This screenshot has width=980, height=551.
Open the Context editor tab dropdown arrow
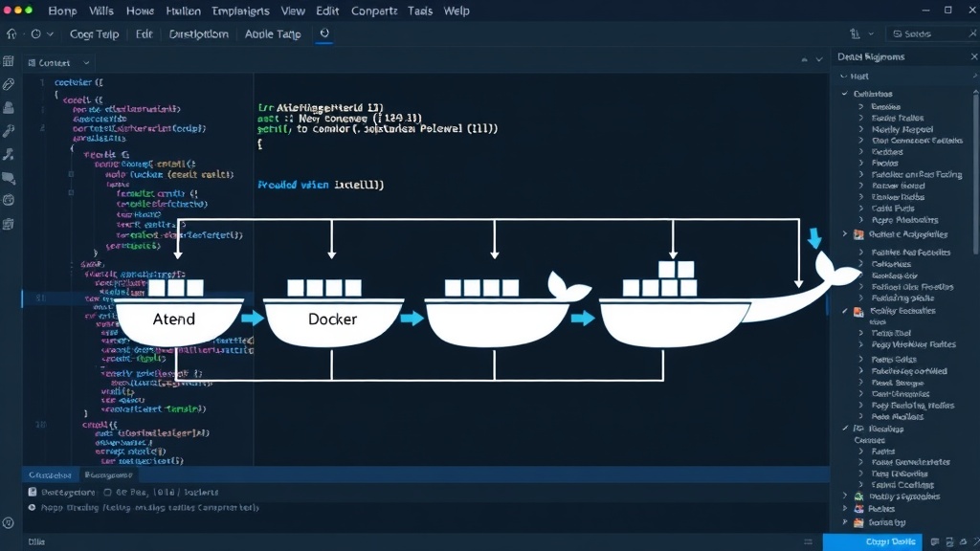point(86,63)
